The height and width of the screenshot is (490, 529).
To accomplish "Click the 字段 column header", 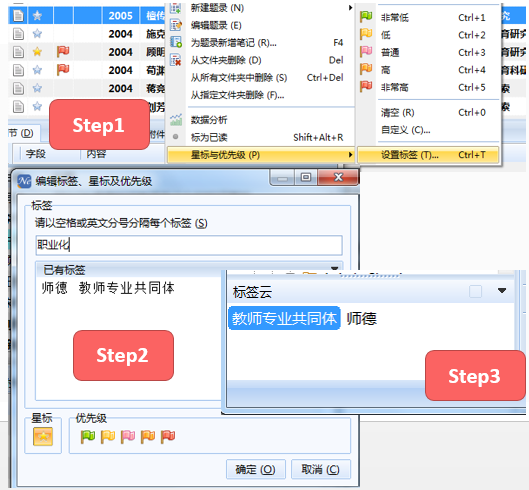I will 35,154.
